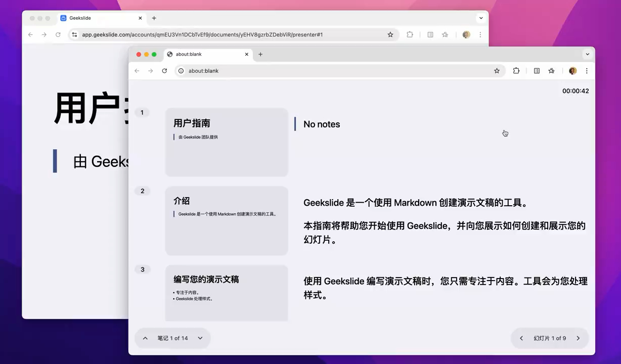Click slide number badge 1
621x364 pixels.
coord(142,112)
